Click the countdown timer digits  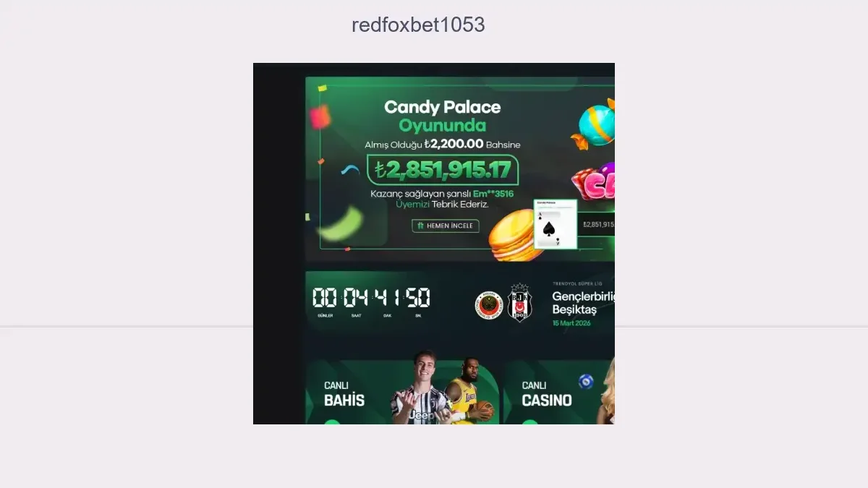click(371, 297)
